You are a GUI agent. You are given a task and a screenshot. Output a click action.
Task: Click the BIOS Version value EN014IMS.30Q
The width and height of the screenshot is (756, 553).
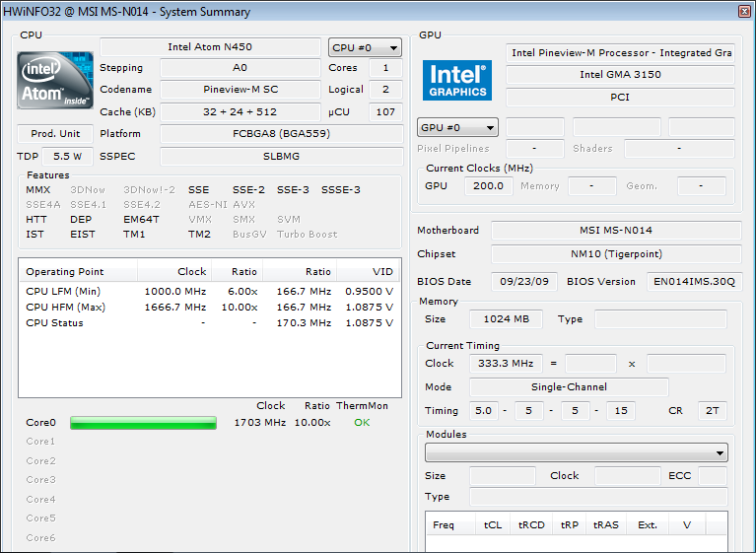[694, 282]
